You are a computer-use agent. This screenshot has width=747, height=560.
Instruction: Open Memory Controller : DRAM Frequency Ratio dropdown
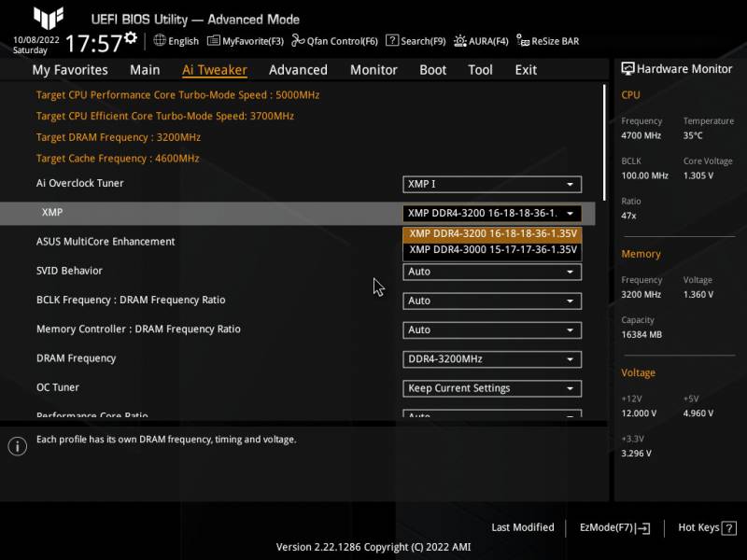tap(492, 330)
